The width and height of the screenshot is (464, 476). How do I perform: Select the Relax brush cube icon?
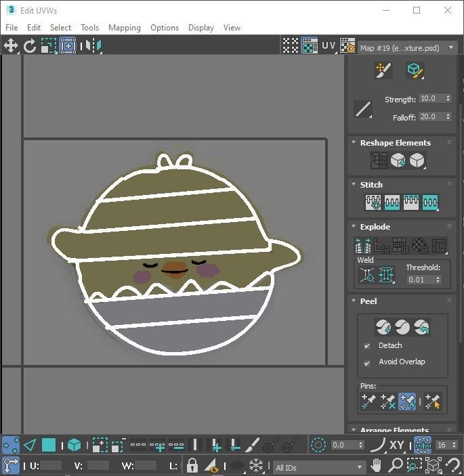tap(415, 70)
